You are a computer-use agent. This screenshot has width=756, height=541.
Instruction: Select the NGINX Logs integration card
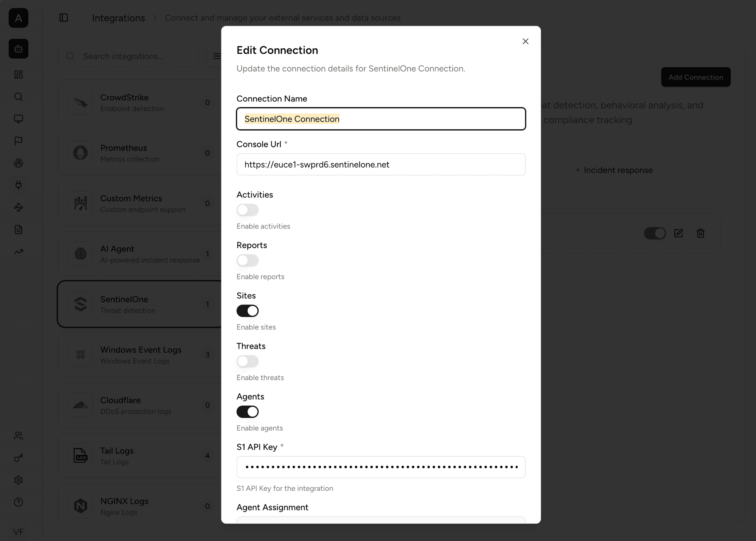tap(139, 504)
